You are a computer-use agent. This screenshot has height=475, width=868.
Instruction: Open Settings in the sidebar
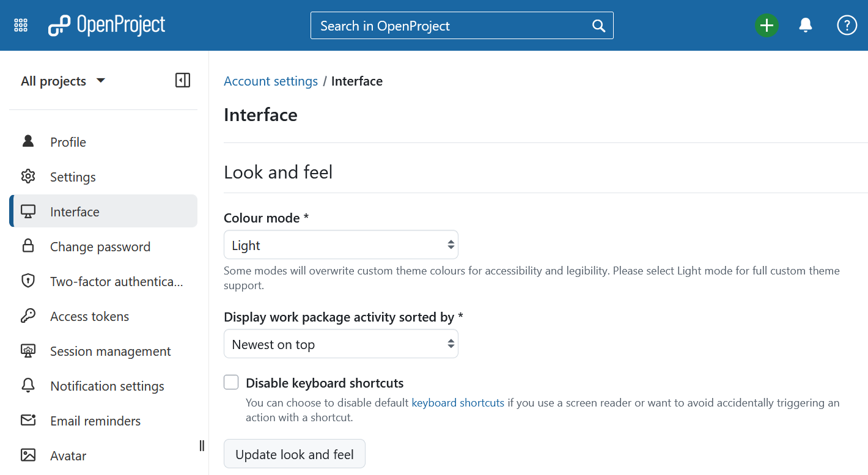point(103,177)
